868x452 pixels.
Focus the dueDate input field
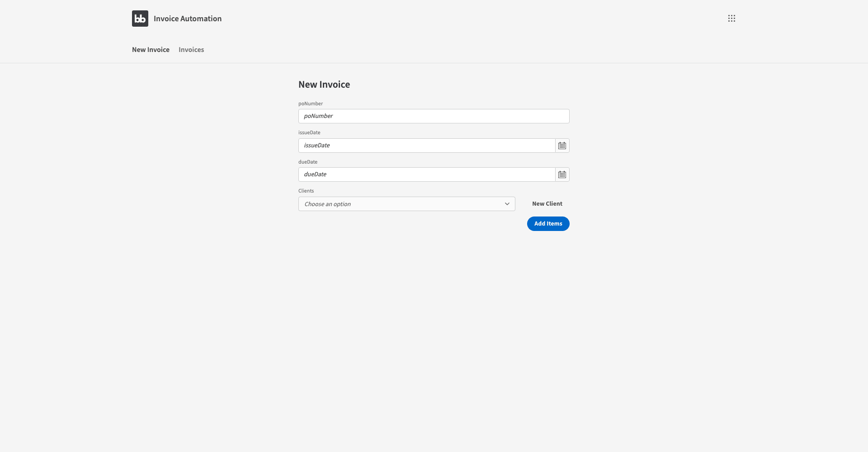tap(427, 174)
